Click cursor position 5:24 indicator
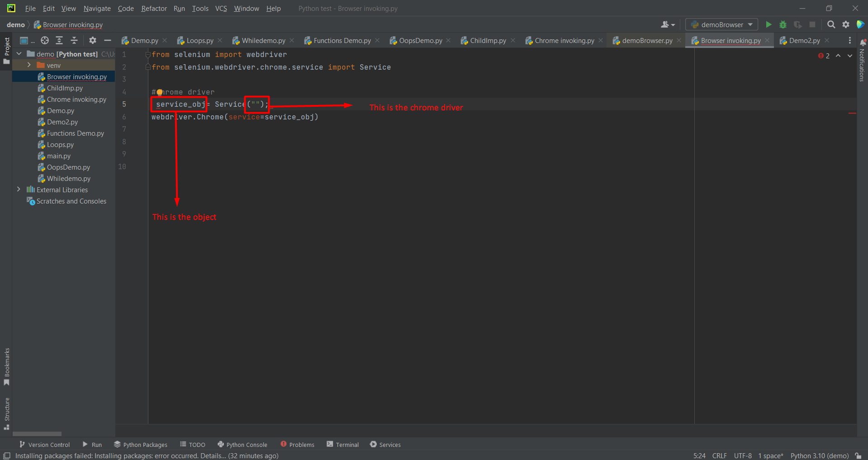Screen dimensions: 868x460 [699, 455]
